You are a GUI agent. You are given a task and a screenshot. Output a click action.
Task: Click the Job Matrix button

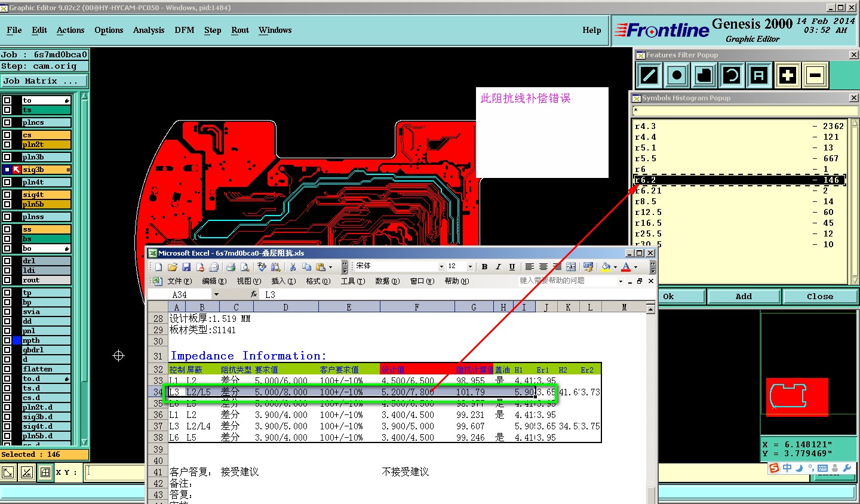(x=44, y=81)
